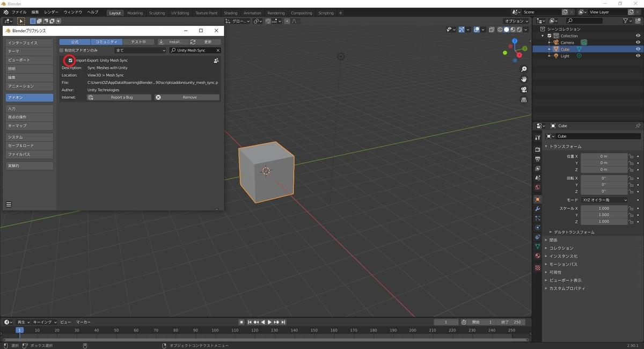Enable the Unity Mesh Sync addon checkbox
Image resolution: width=644 pixels, height=349 pixels.
(70, 60)
